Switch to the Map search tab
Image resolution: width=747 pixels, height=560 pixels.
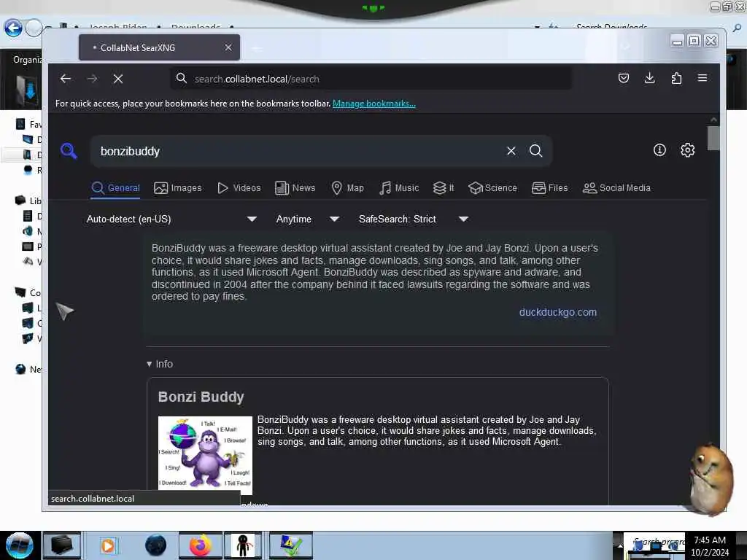pyautogui.click(x=348, y=188)
